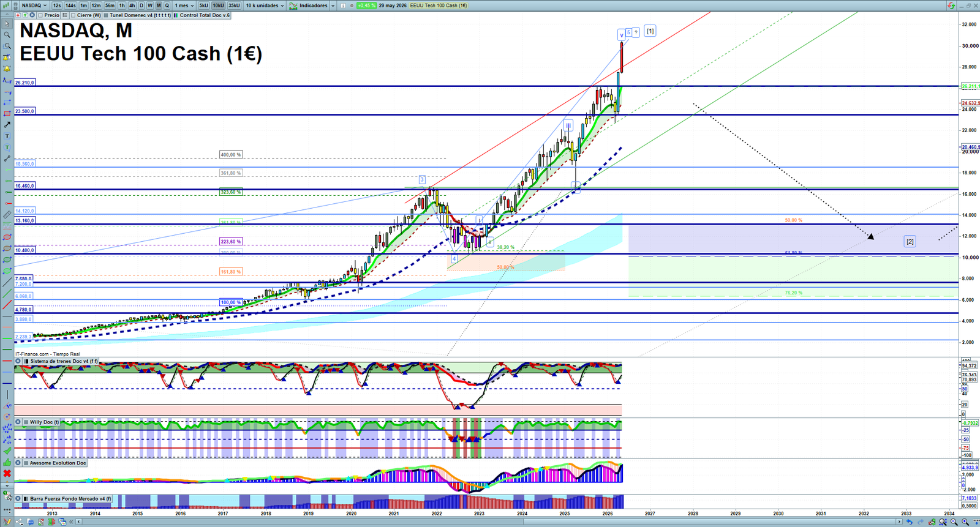Select the magnifier zoom tool
The width and height of the screenshot is (980, 527).
[7, 35]
